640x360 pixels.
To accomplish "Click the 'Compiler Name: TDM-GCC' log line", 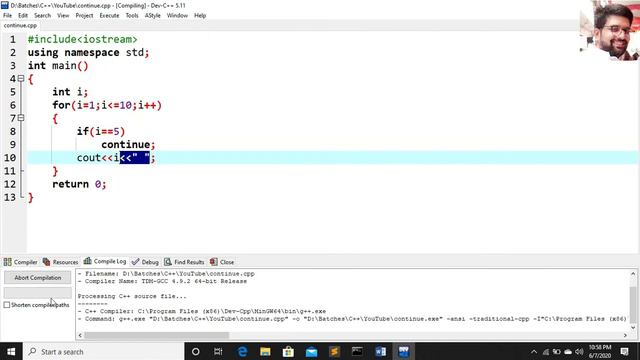I will pyautogui.click(x=162, y=281).
